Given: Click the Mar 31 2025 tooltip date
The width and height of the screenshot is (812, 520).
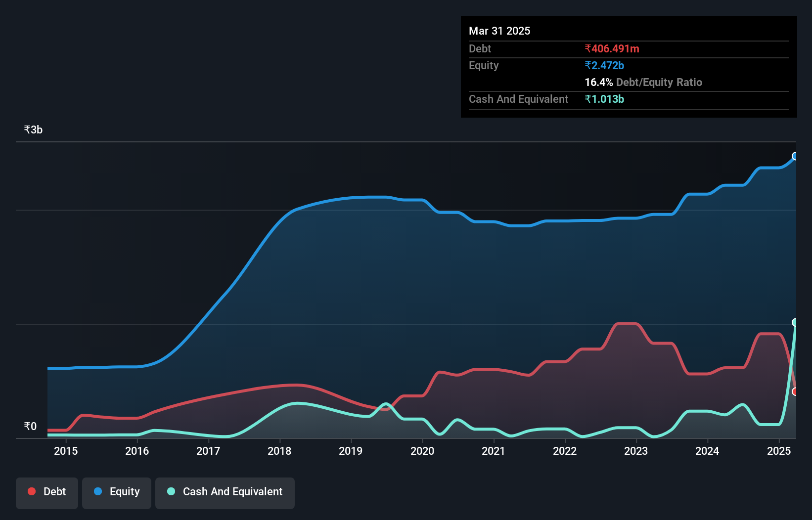Looking at the screenshot, I should (x=499, y=31).
